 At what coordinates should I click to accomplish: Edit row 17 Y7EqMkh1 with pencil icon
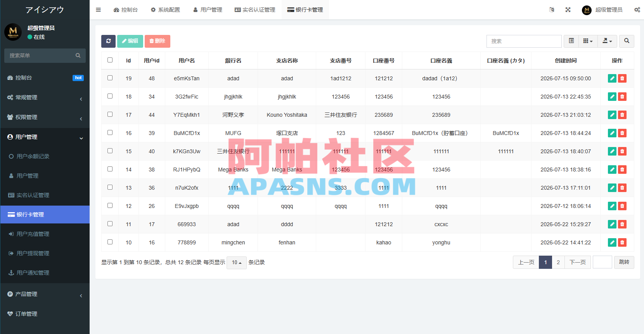click(612, 115)
